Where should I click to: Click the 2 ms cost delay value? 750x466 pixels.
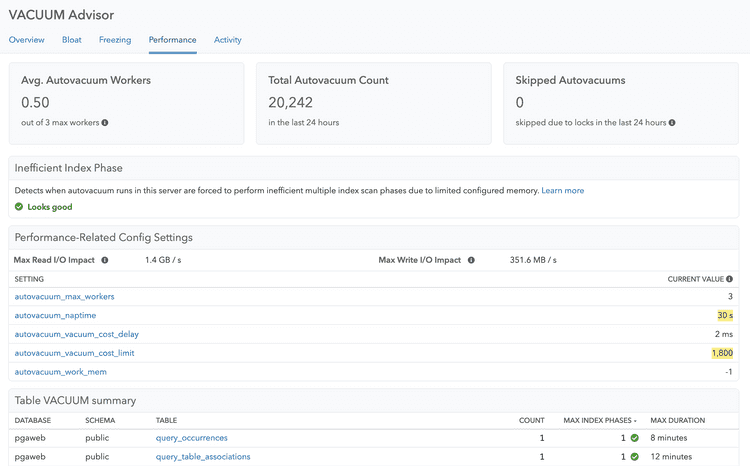point(724,334)
